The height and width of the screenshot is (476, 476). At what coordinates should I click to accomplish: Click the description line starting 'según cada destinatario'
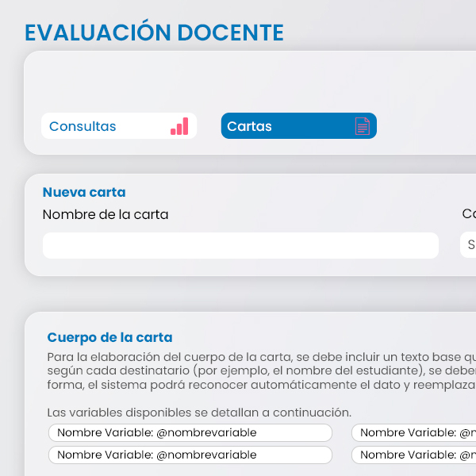click(x=261, y=371)
